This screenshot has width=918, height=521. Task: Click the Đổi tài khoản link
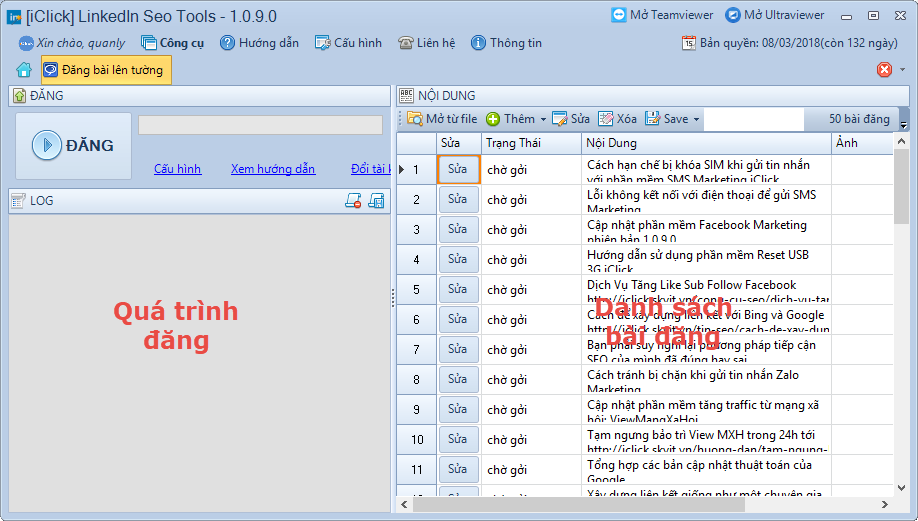(x=370, y=169)
